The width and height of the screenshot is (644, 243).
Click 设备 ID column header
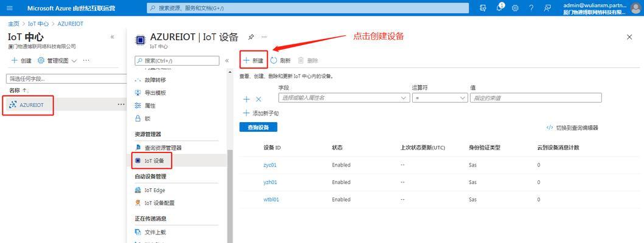(272, 148)
